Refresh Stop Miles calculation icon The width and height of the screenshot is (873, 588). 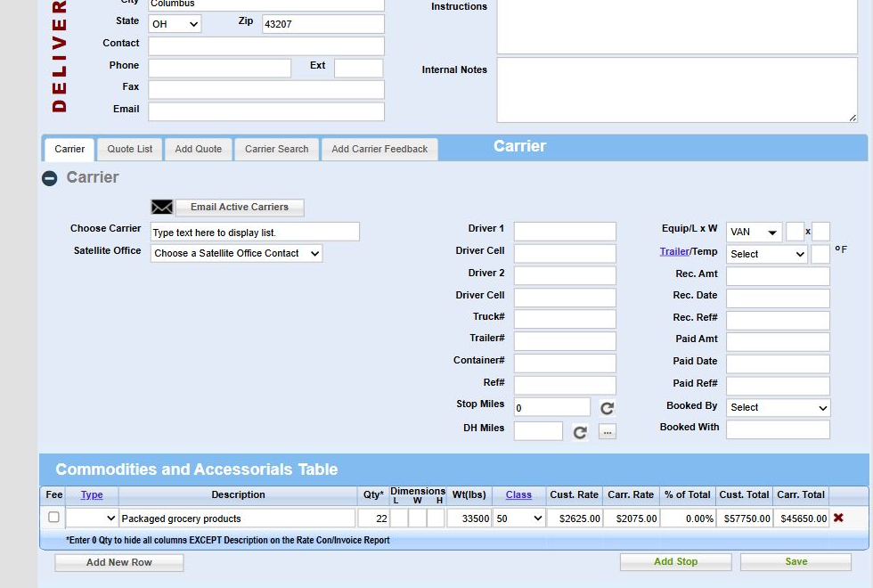click(x=607, y=408)
